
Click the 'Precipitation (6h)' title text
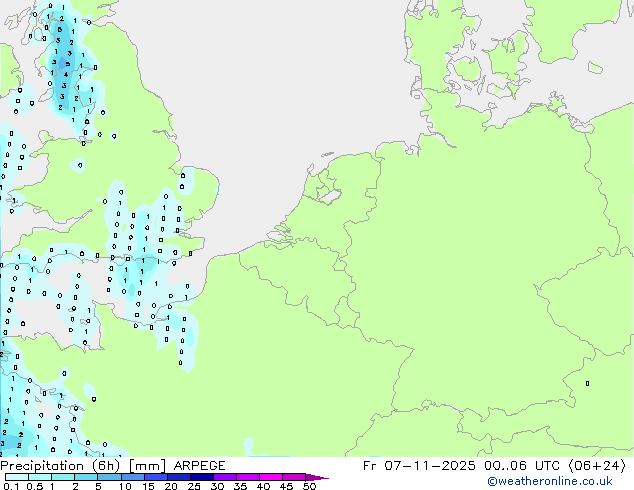pyautogui.click(x=60, y=466)
